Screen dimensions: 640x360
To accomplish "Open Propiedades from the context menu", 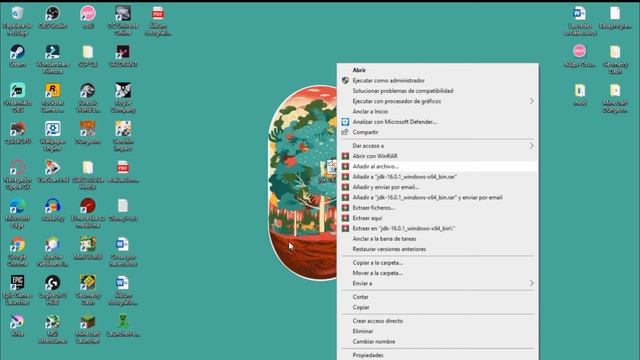I will [438, 355].
